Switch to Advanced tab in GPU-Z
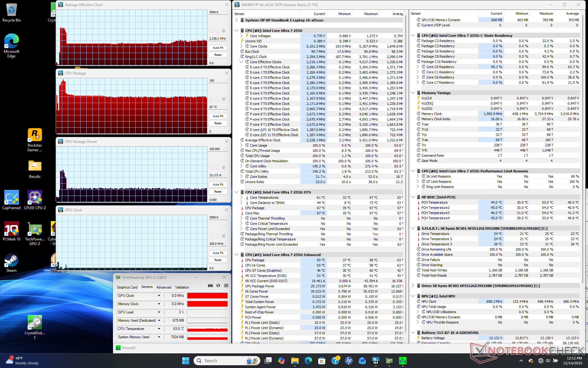 tap(164, 287)
